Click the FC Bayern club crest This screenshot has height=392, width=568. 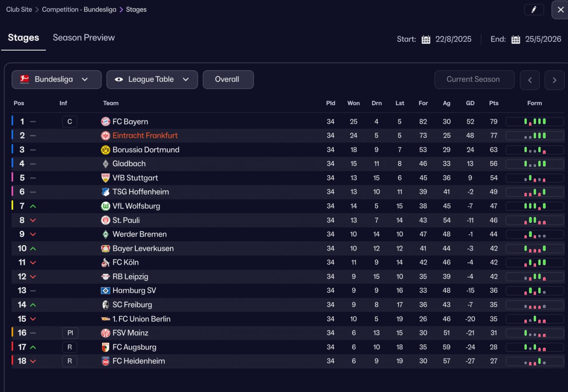[x=106, y=122]
